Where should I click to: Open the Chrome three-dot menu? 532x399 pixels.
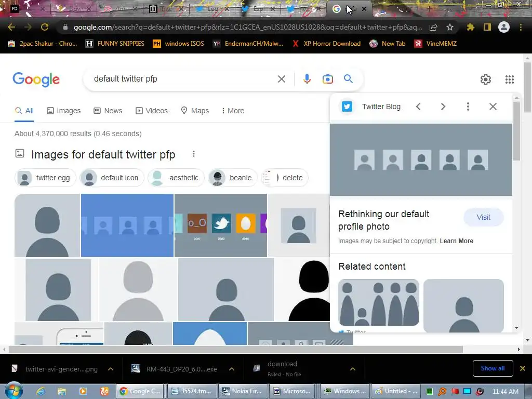[x=521, y=27]
